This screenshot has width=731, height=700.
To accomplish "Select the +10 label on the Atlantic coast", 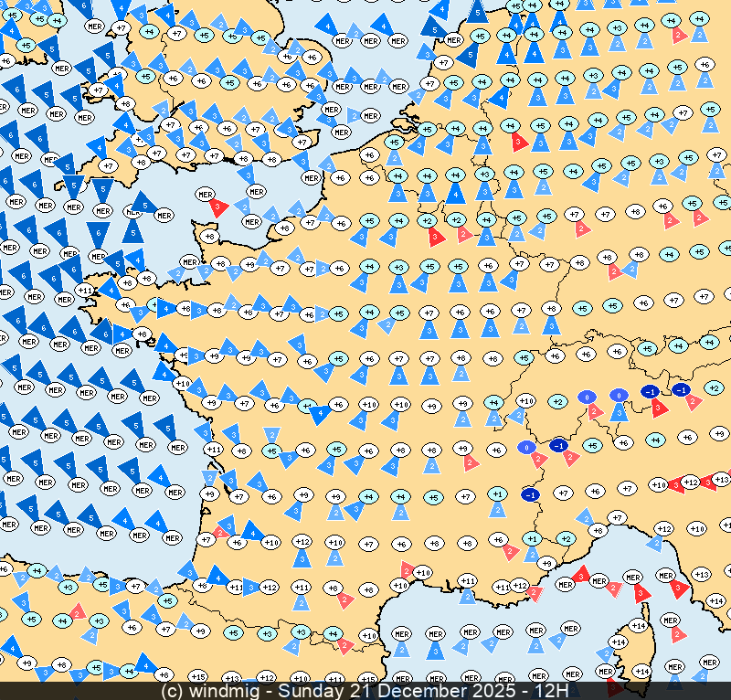I will tap(182, 383).
